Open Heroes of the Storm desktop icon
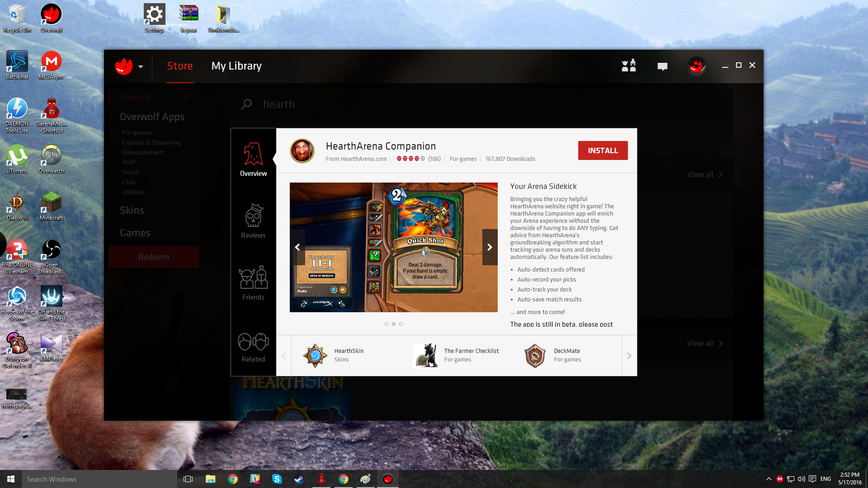 (17, 304)
